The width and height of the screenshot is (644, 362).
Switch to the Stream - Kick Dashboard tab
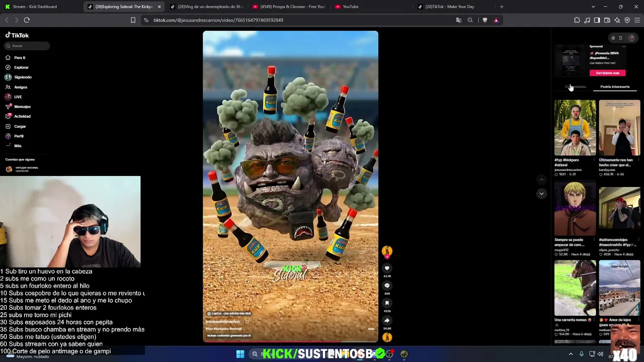41,7
